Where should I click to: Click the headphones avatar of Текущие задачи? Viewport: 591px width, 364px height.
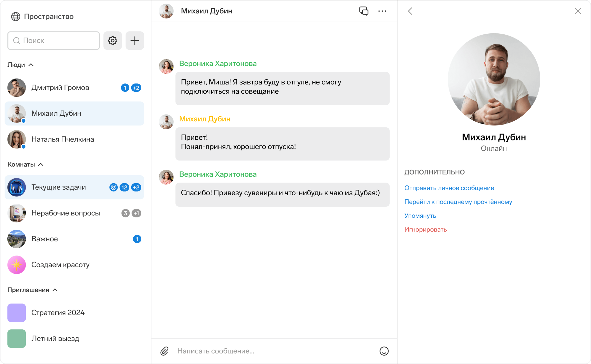17,187
